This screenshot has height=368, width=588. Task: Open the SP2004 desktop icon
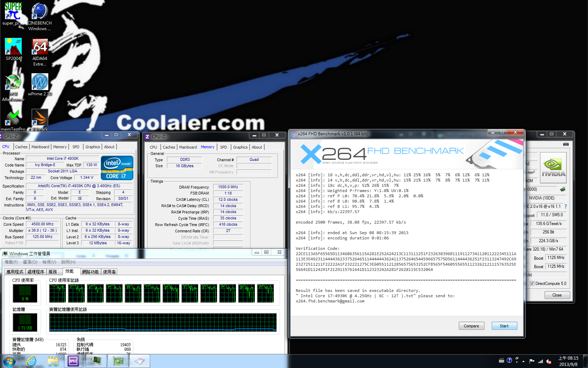click(x=13, y=49)
